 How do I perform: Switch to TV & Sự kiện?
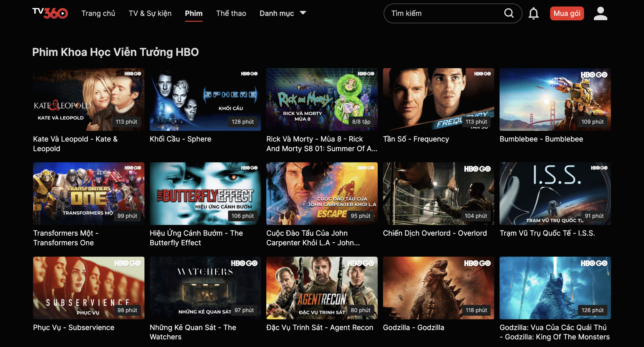coord(150,13)
